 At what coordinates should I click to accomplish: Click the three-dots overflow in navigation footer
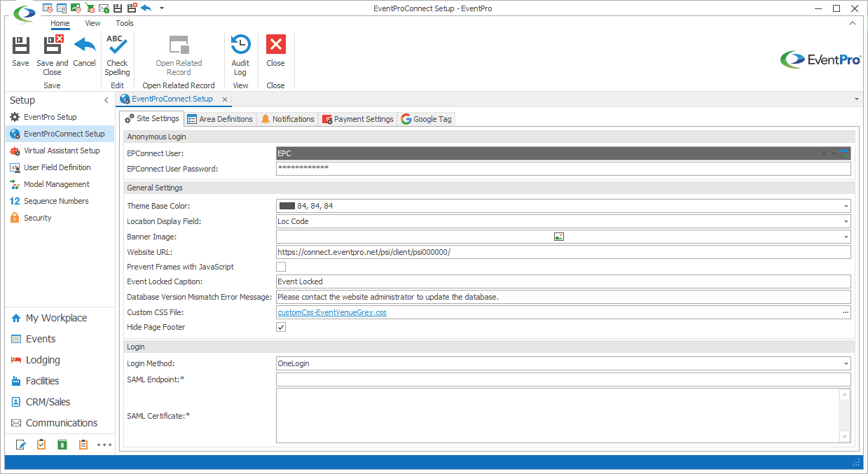104,444
